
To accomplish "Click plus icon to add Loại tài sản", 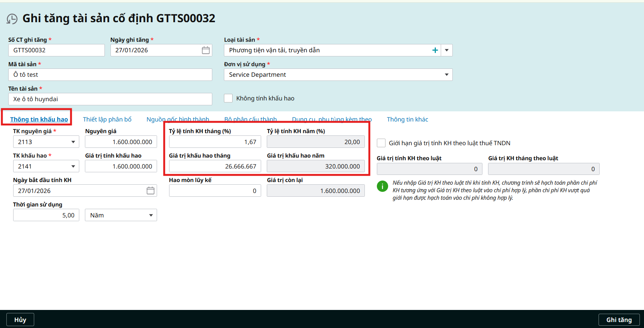I will tap(435, 50).
